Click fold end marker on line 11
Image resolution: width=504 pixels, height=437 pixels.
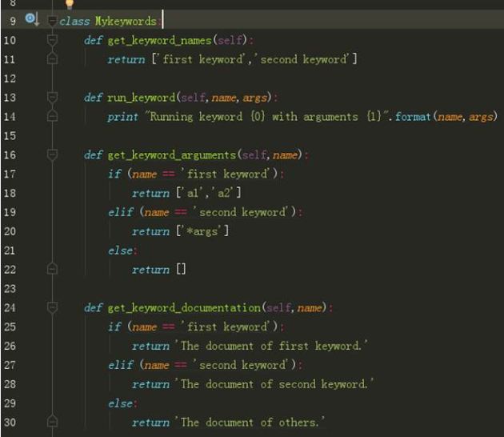pos(52,59)
